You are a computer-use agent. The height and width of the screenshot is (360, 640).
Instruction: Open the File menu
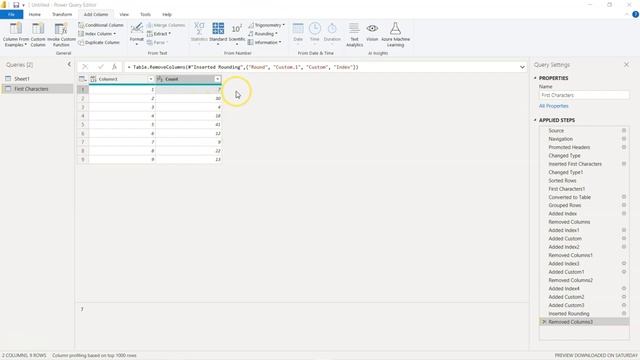pos(11,14)
